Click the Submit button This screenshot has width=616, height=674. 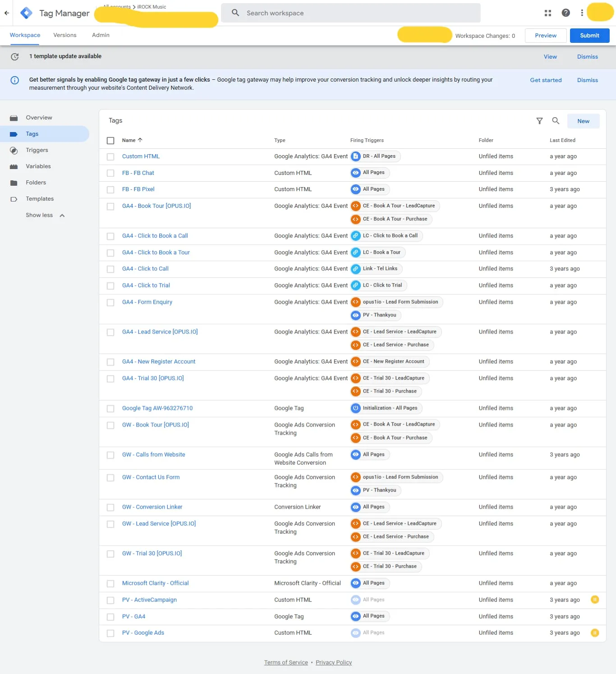point(589,36)
